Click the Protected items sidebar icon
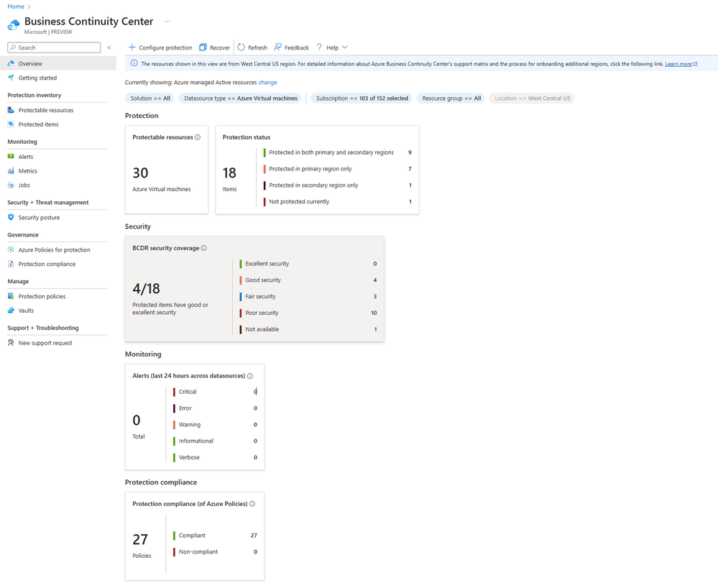Screen dimensions: 718x588 tap(11, 124)
